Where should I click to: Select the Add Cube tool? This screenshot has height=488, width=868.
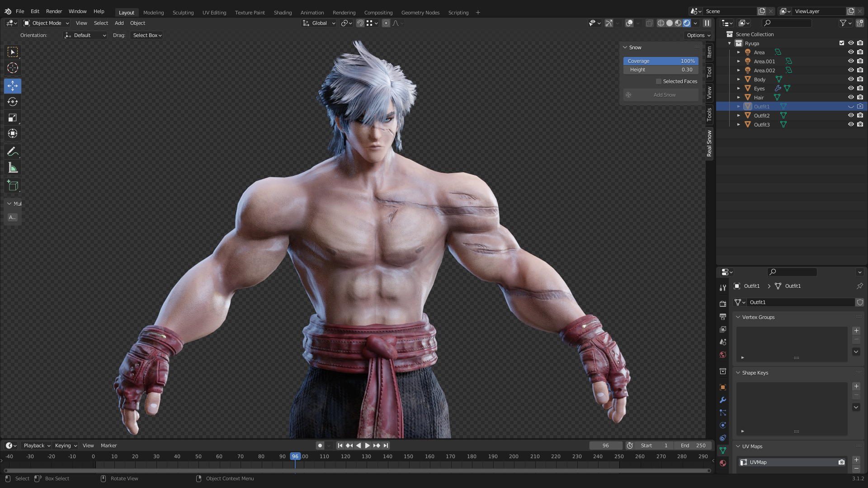13,185
